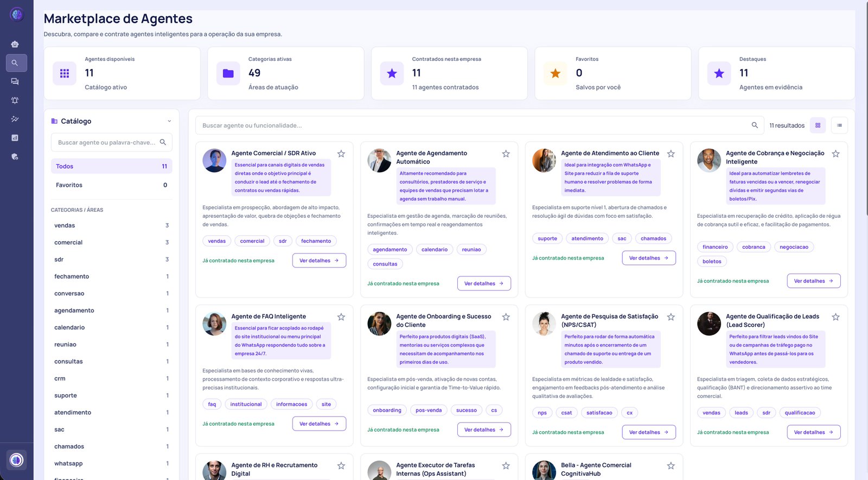This screenshot has width=868, height=480.
Task: Open the profile avatar at sidebar bottom
Action: click(17, 460)
